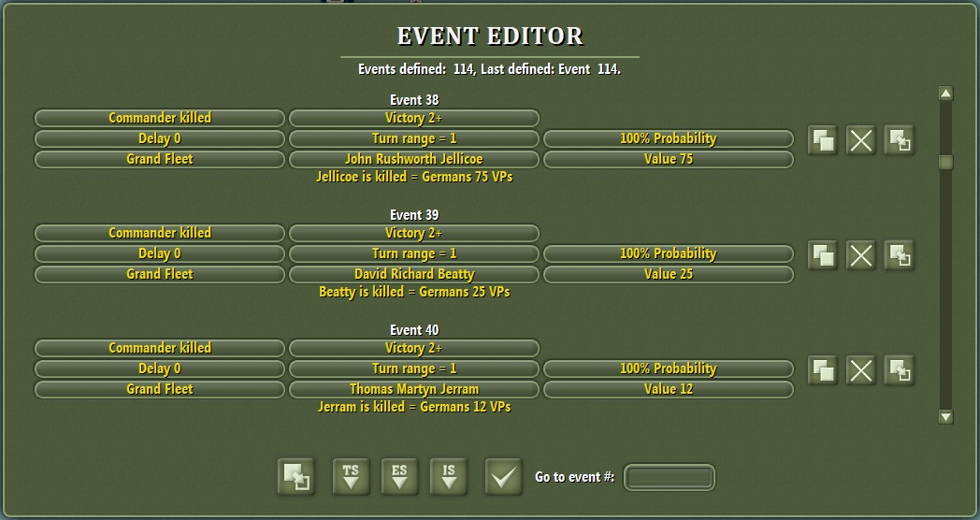Edit Event 39 'Delay 0' field

[x=159, y=253]
